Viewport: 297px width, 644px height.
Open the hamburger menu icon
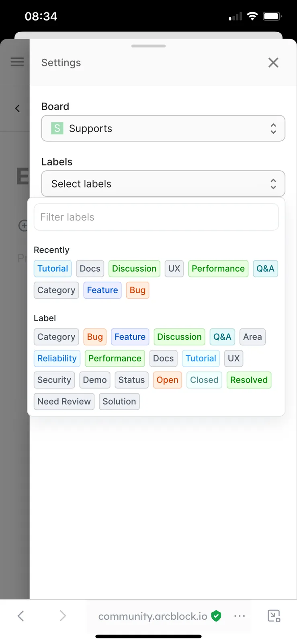coord(17,62)
